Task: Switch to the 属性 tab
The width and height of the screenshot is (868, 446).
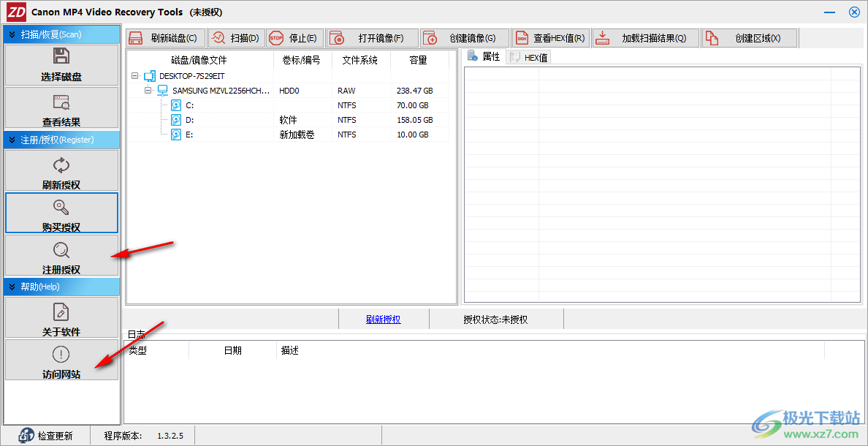Action: click(x=484, y=56)
